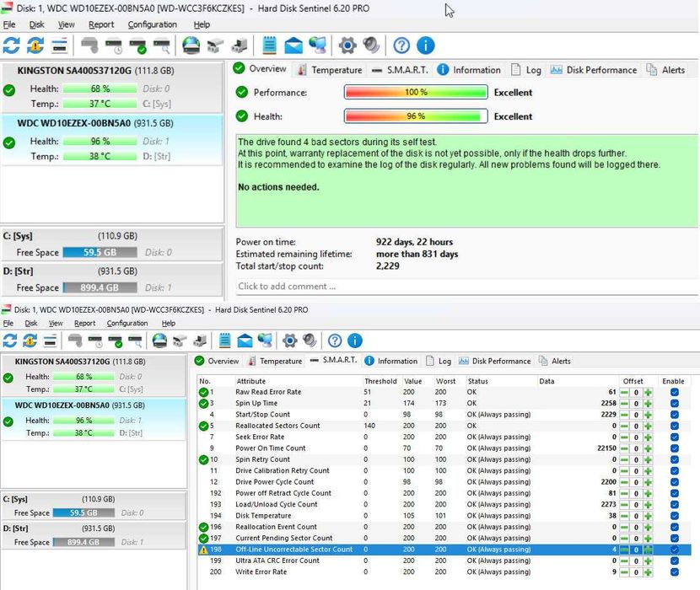700x590 pixels.
Task: Click globe-on-disk icon in the upper window toolbar
Action: point(191,45)
